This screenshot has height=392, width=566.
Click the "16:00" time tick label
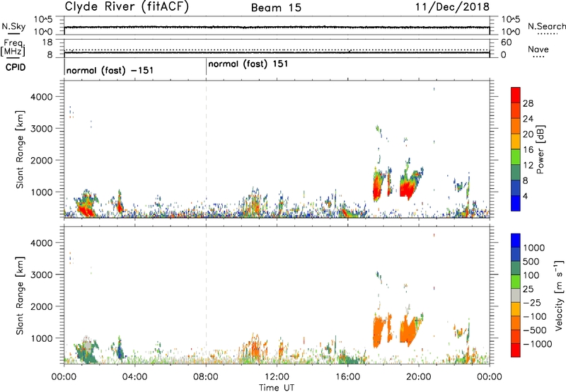(x=347, y=377)
